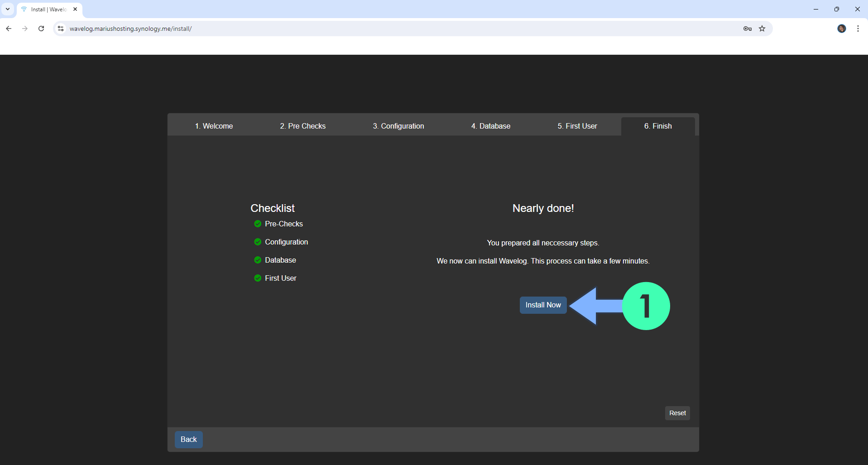Open the 4. Database tab

coord(491,126)
